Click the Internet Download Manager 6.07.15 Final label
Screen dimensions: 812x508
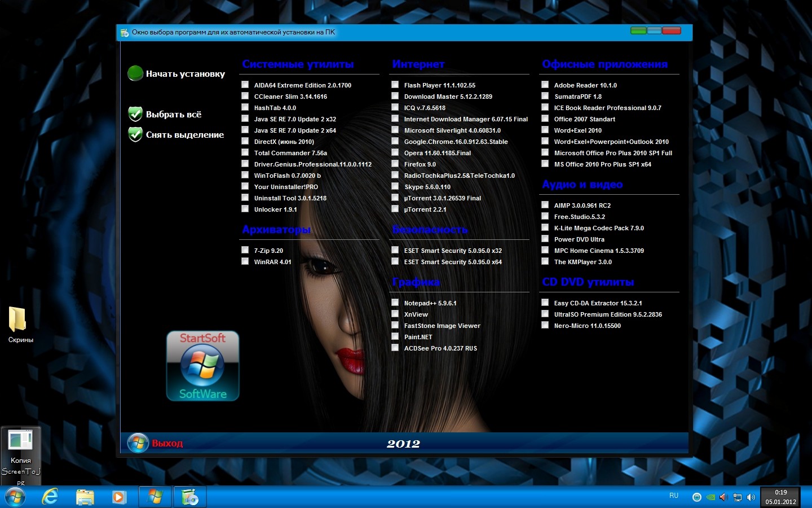tap(466, 119)
